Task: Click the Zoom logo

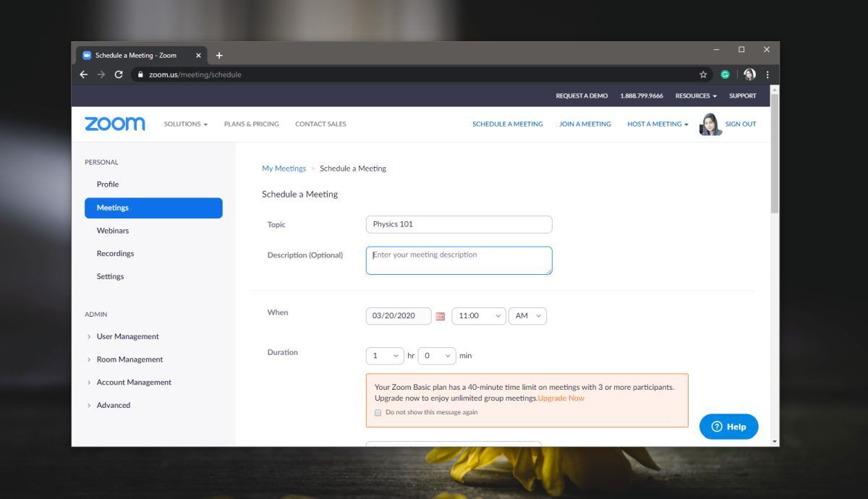Action: point(114,123)
